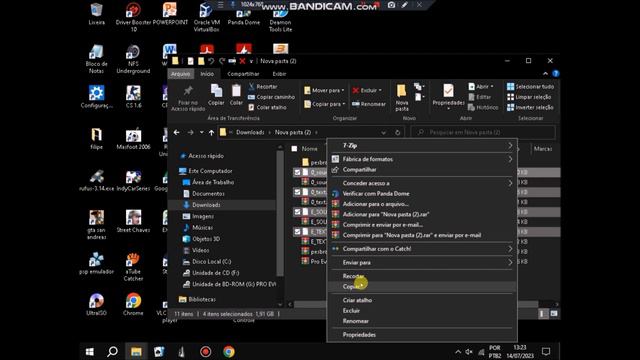Click the up-one-level arrow

(x=211, y=132)
